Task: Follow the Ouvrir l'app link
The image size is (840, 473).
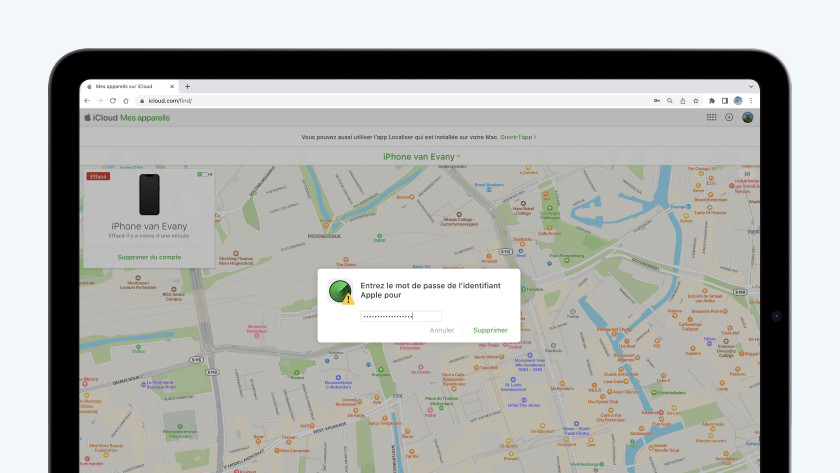Action: pos(518,137)
